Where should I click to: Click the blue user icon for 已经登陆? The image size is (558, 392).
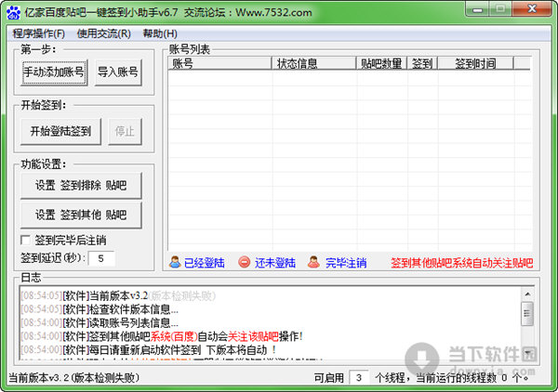coord(175,262)
